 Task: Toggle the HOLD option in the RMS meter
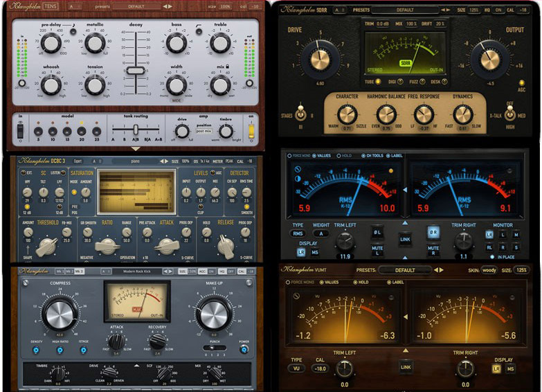point(339,156)
